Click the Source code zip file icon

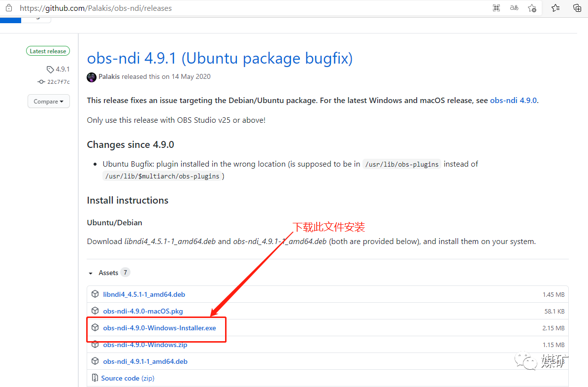pyautogui.click(x=95, y=378)
